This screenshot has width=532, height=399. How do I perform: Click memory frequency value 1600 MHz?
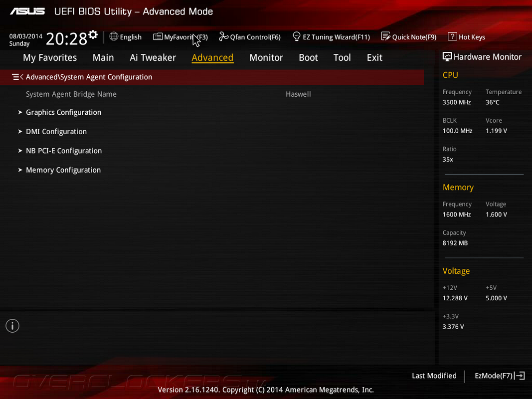456,214
